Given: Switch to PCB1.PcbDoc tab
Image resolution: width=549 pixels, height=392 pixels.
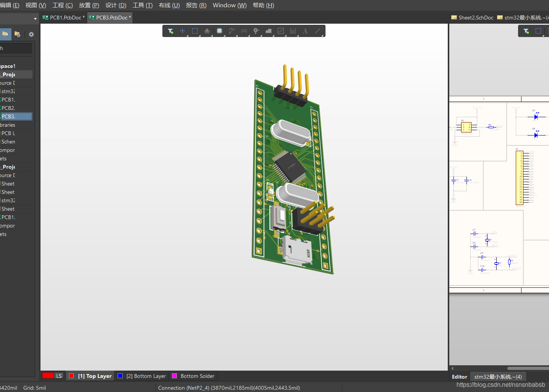Looking at the screenshot, I should 64,18.
